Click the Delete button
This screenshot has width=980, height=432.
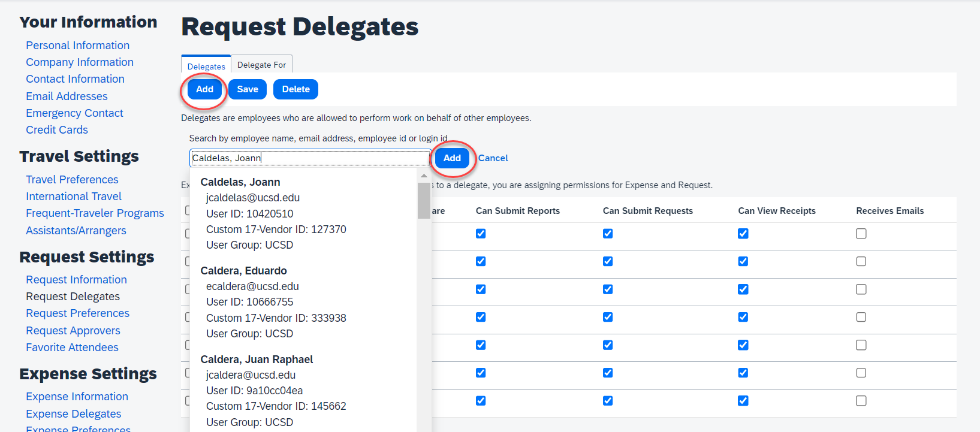295,89
